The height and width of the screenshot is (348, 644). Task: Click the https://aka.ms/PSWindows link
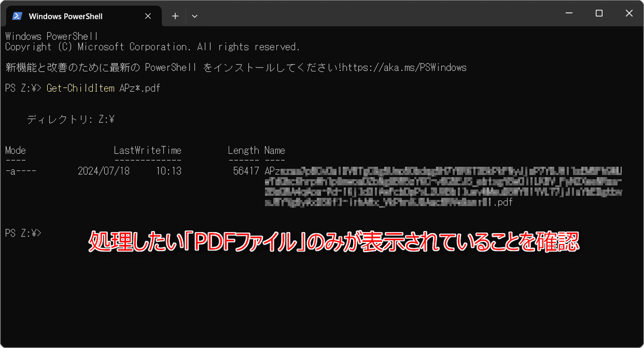pyautogui.click(x=404, y=68)
